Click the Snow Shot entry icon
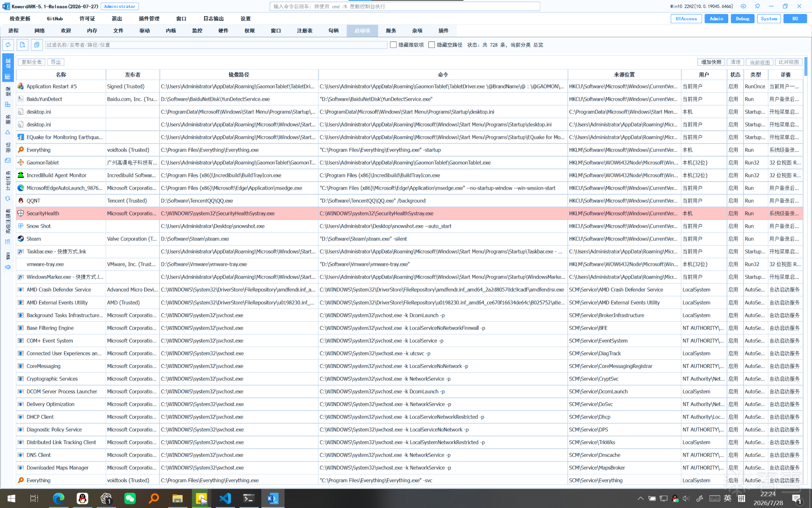 (x=21, y=226)
